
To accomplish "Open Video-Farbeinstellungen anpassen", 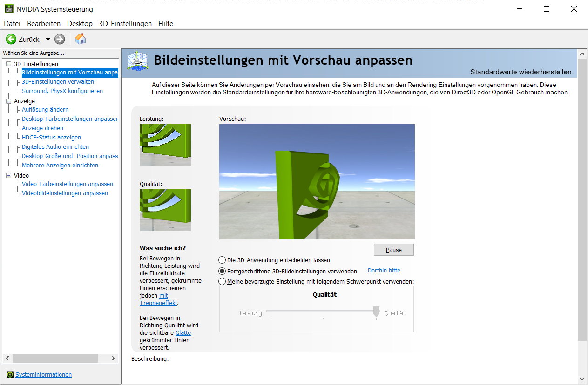I will [x=68, y=184].
